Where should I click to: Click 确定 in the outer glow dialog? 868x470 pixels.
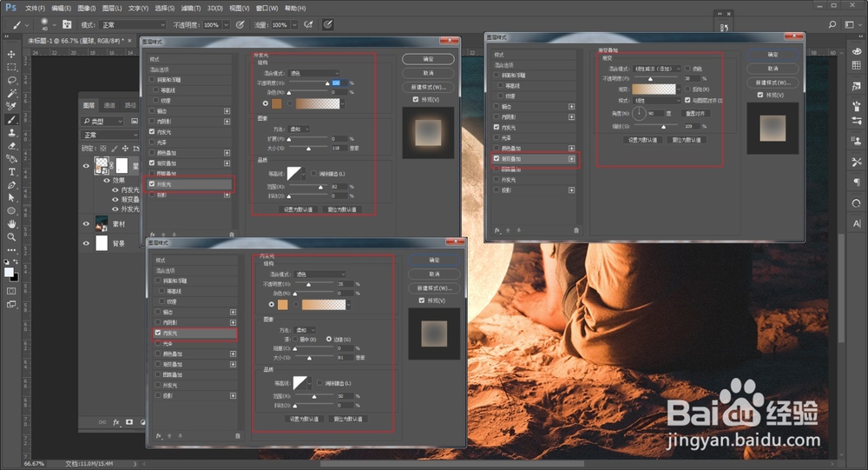pyautogui.click(x=429, y=59)
